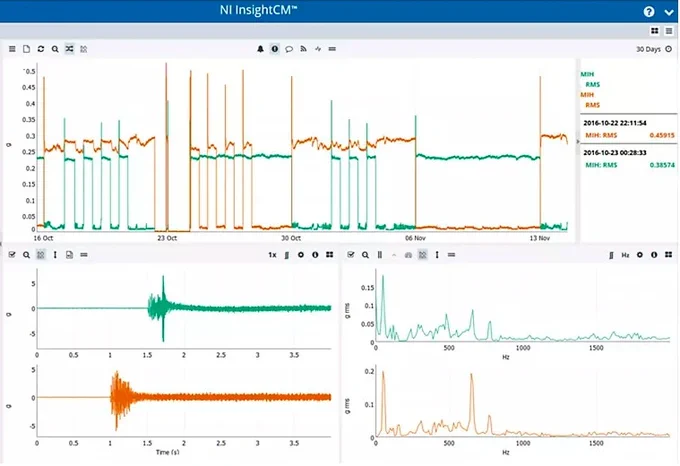Click spectrum viewer double vertical bars icon
Viewport: 680px width, 466px height.
[380, 255]
